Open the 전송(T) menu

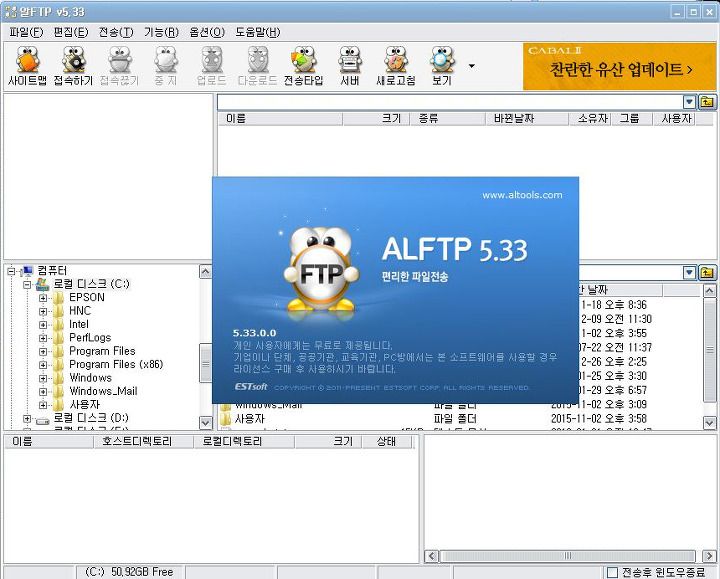tap(116, 32)
